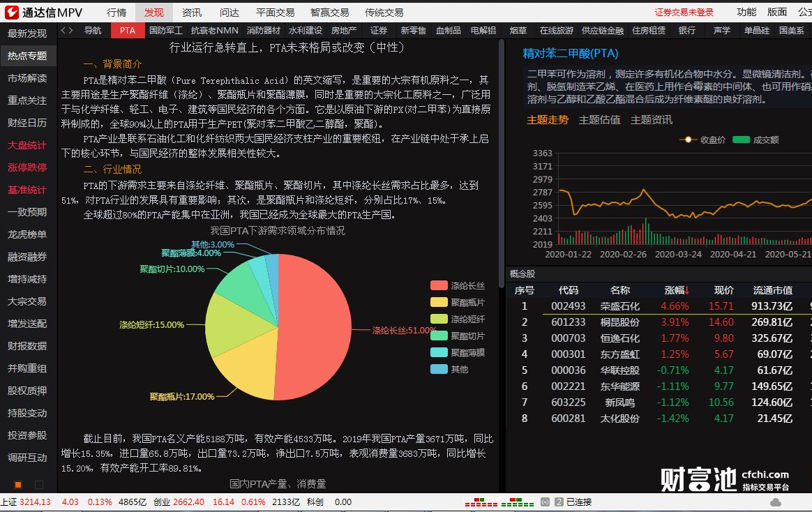This screenshot has height=512, width=812.
Task: Toggle 涤纶短纤 legend entry
Action: coord(458,319)
